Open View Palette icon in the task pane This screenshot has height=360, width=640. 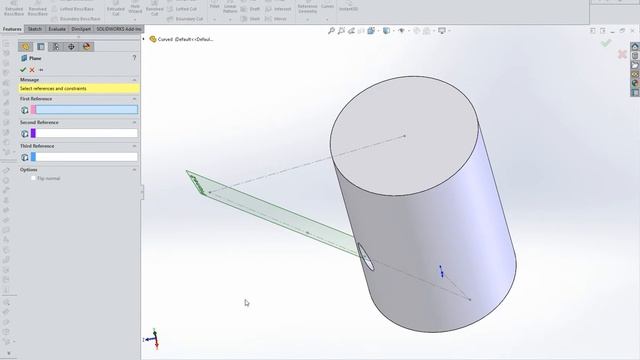[x=635, y=74]
